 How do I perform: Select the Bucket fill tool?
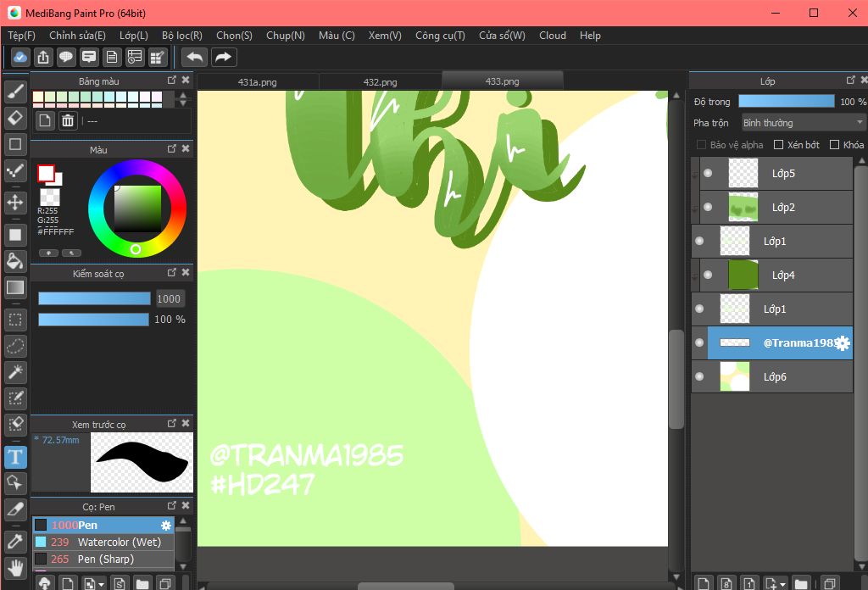coord(15,261)
